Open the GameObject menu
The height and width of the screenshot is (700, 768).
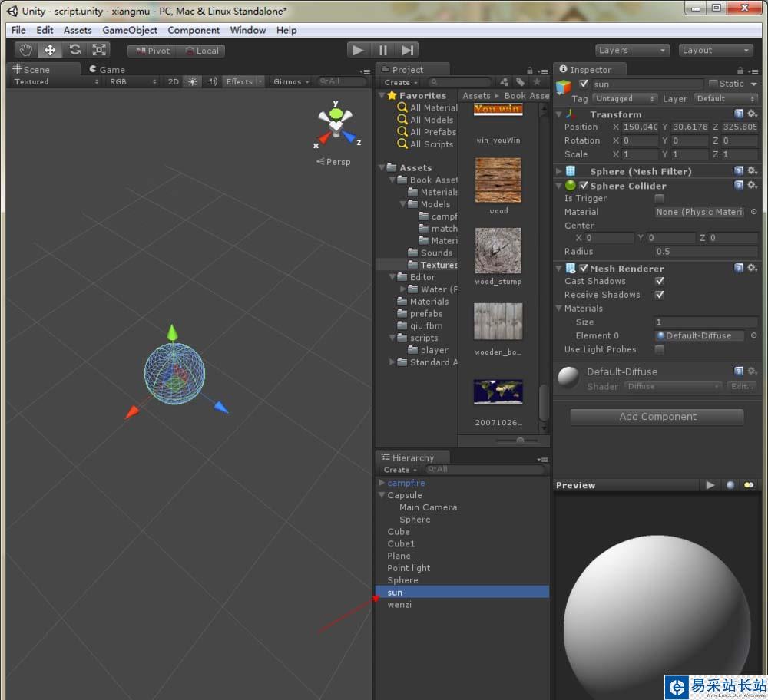[130, 30]
